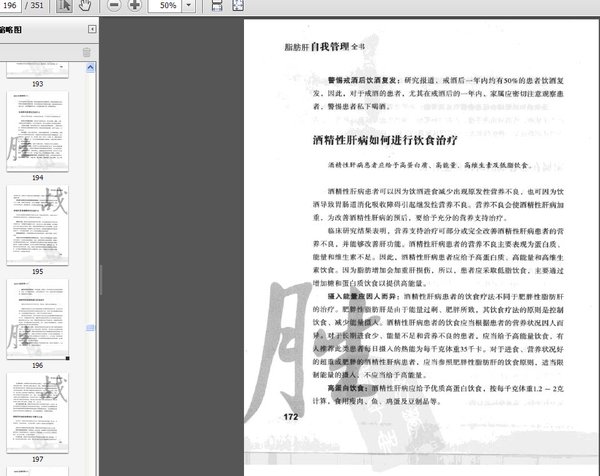Screen dimensions: 600x476
Task: Open the zoom percentage dropdown arrow
Action: click(188, 6)
